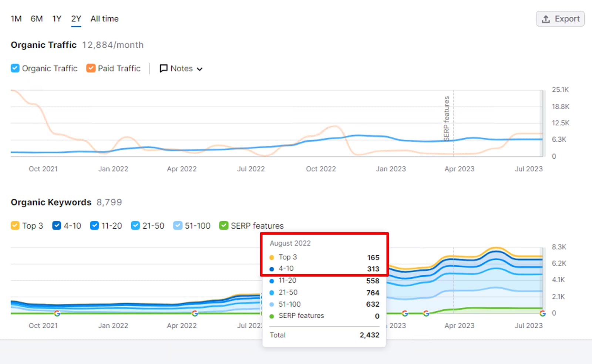The image size is (592, 364).
Task: Uncheck the 51-100 position checkbox
Action: tap(178, 225)
